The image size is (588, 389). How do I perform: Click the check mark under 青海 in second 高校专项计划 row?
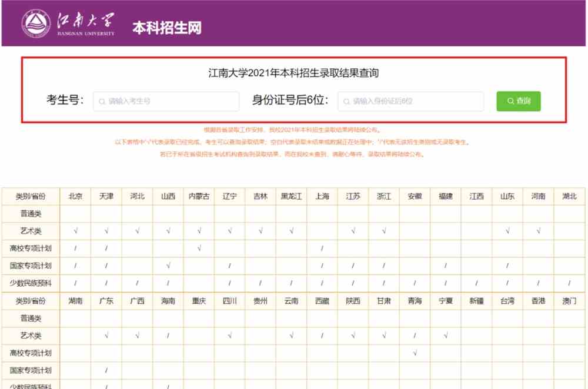(415, 353)
